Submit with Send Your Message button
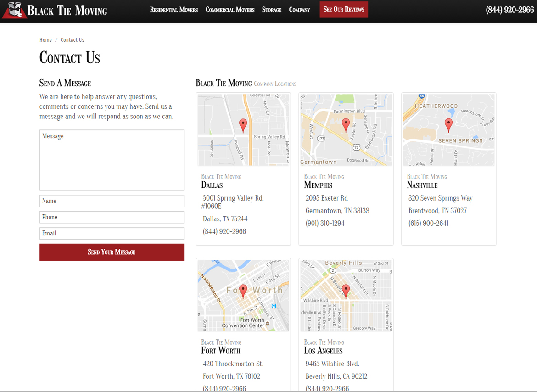 click(x=112, y=252)
